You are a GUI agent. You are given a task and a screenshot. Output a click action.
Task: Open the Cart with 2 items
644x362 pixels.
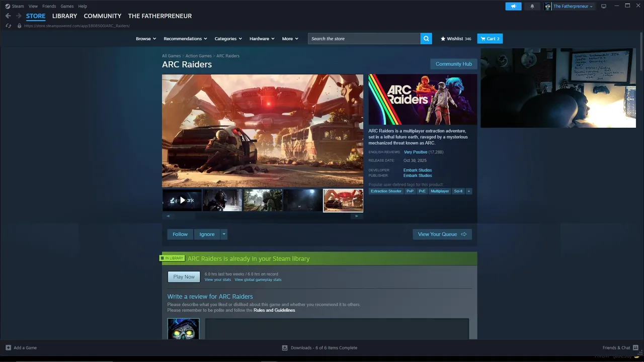pos(490,39)
